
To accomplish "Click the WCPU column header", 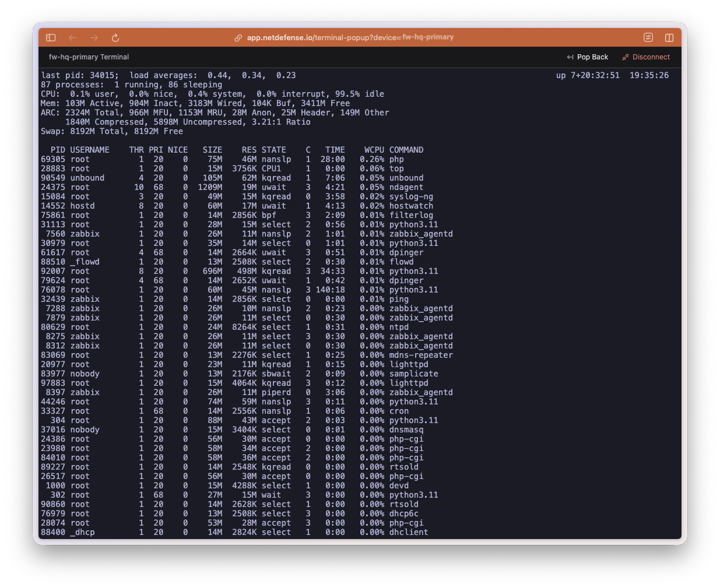I will (374, 150).
